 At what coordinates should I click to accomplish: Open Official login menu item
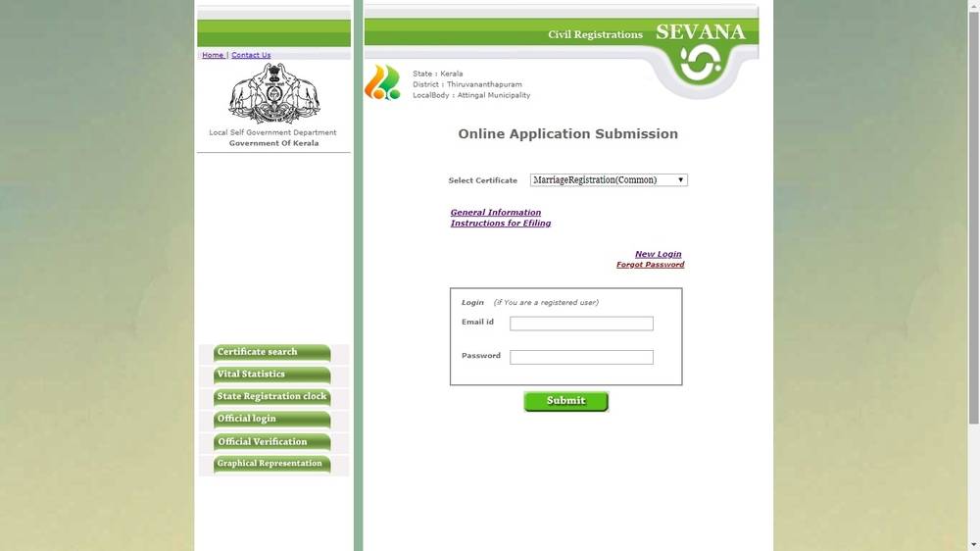point(271,419)
